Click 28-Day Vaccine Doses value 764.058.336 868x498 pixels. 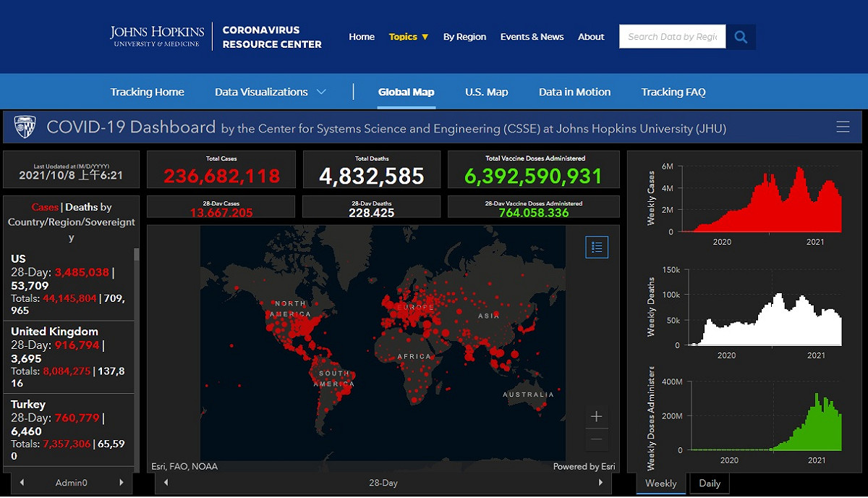click(533, 213)
